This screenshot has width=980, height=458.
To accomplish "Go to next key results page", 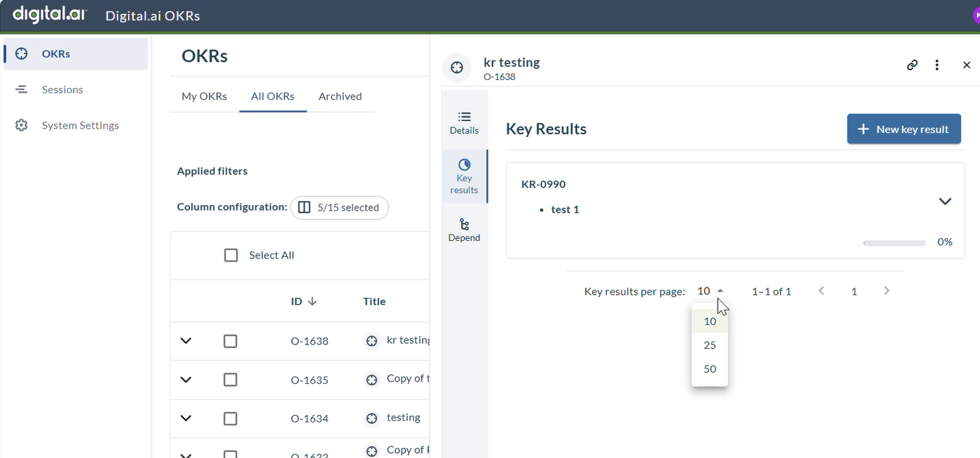I will [886, 291].
